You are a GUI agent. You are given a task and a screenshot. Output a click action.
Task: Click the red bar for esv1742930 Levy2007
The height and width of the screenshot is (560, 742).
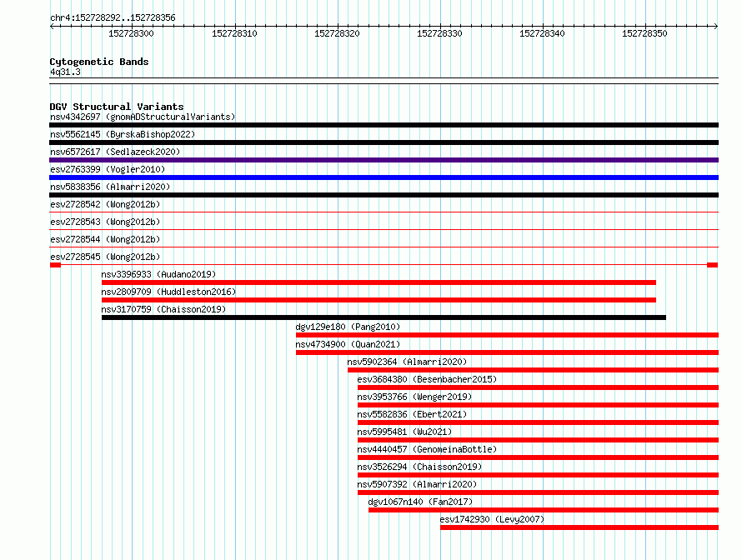pyautogui.click(x=579, y=527)
